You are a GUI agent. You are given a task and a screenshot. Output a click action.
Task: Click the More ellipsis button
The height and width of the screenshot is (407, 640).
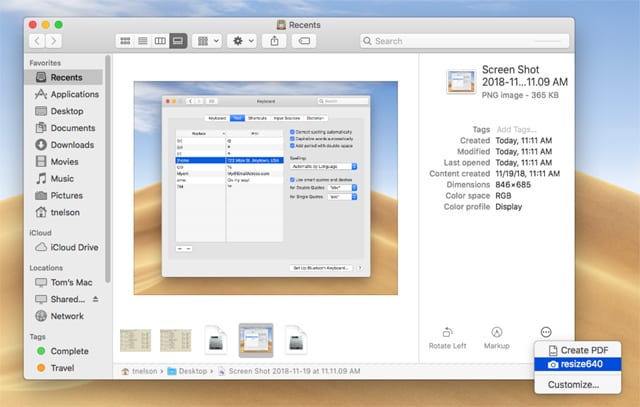pyautogui.click(x=545, y=332)
